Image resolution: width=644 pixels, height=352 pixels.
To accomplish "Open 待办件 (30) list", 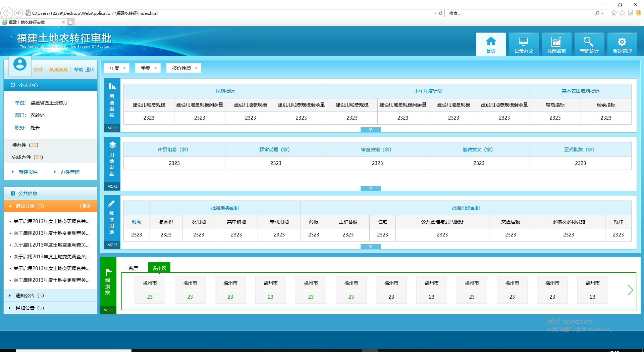I will (x=50, y=145).
